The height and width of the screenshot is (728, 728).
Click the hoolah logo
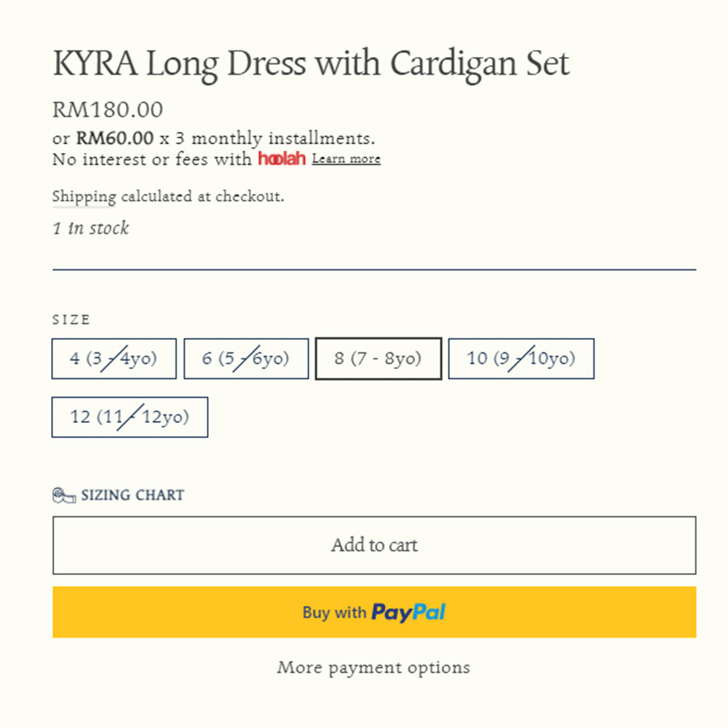(282, 159)
